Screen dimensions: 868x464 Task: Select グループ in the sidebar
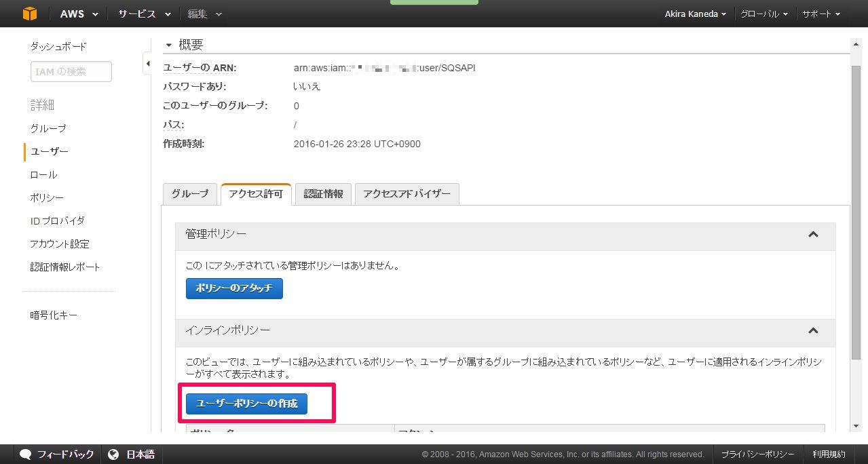click(x=48, y=128)
